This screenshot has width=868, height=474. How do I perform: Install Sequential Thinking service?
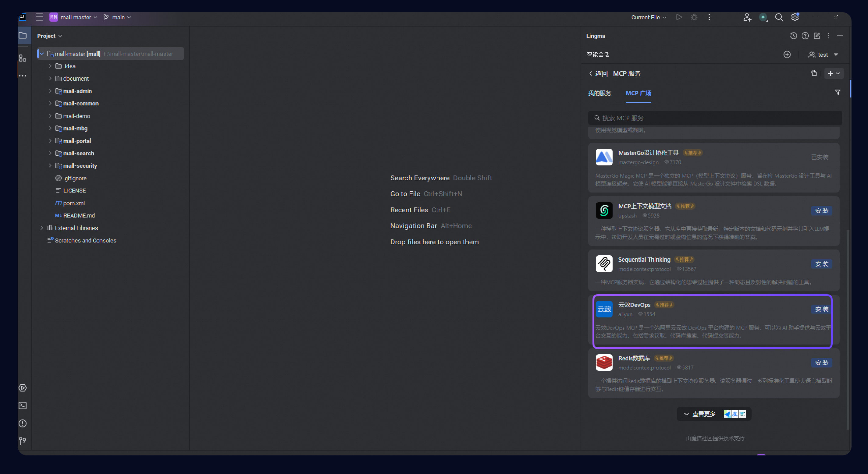[821, 264]
